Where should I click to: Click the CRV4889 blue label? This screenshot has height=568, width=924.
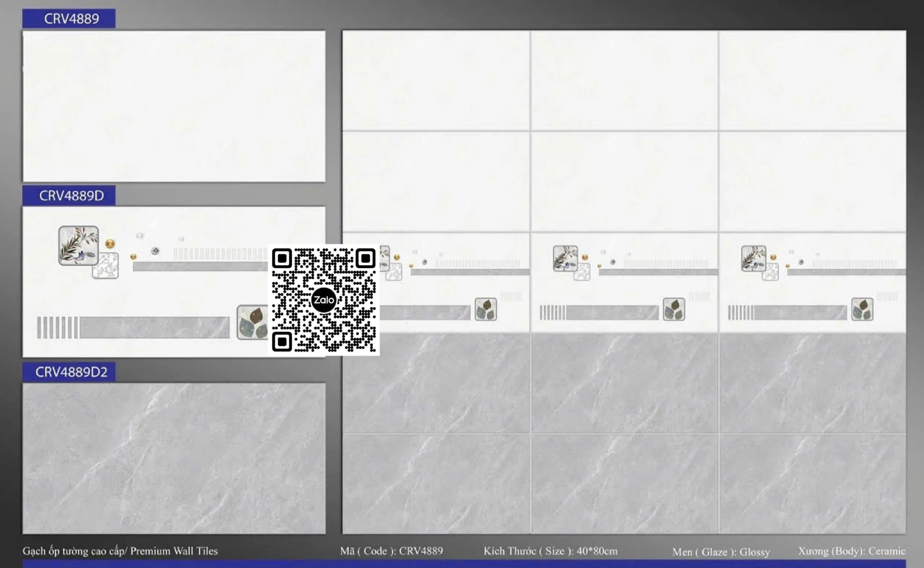tap(69, 18)
